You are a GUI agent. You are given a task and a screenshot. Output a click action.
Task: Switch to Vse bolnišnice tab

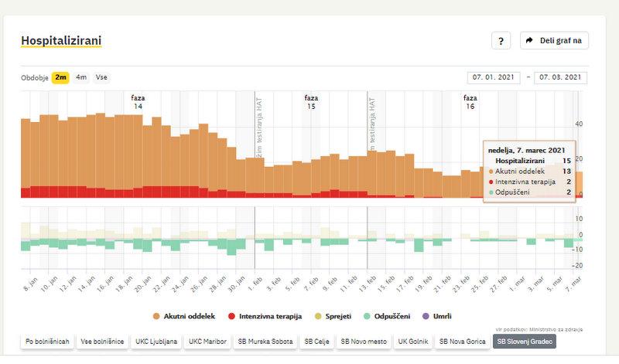click(x=103, y=341)
